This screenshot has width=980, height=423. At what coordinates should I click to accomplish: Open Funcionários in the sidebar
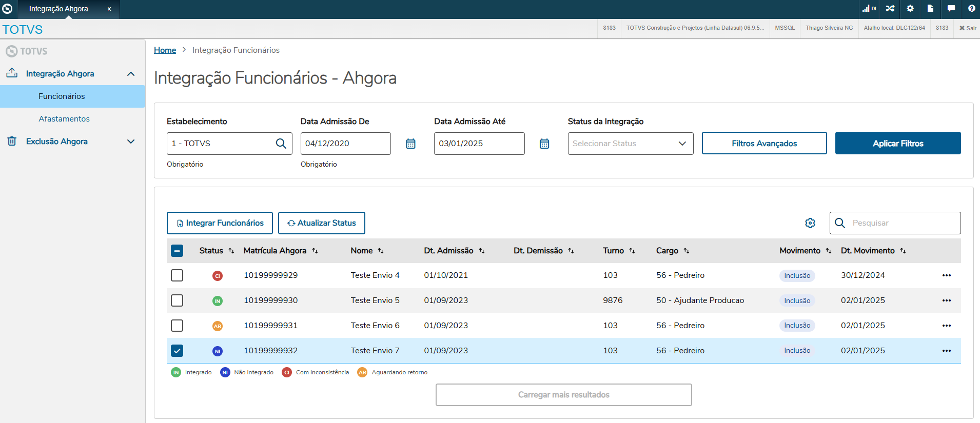(72, 96)
